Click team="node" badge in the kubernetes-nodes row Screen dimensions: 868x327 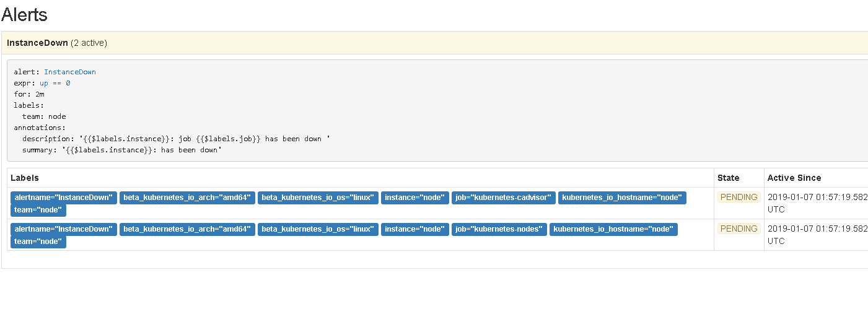tap(38, 242)
